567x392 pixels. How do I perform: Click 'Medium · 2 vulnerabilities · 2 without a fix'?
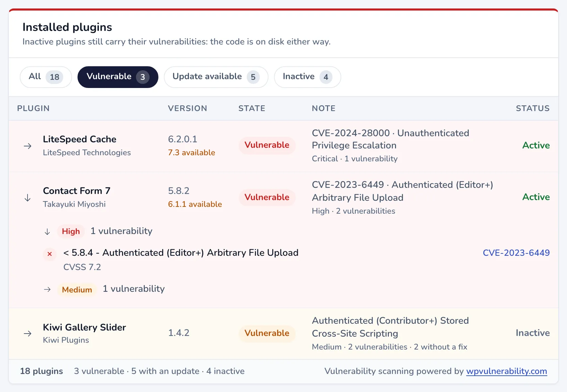(x=390, y=347)
